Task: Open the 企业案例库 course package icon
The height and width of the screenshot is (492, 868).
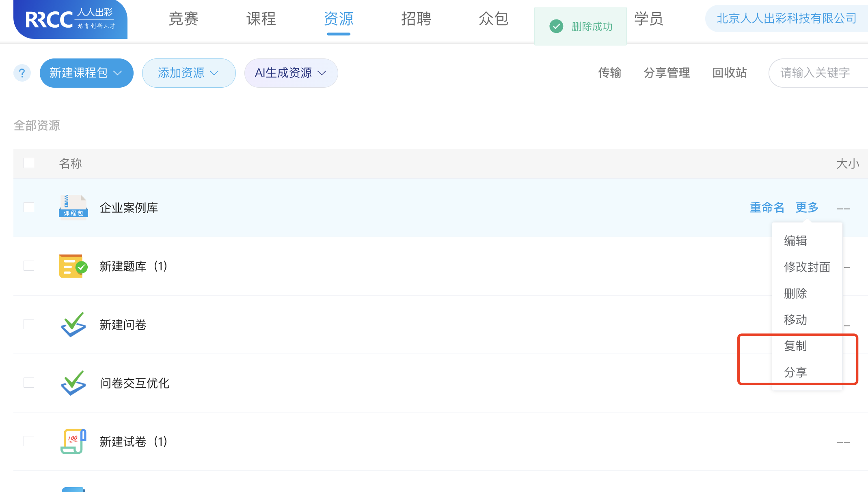Action: [x=73, y=207]
